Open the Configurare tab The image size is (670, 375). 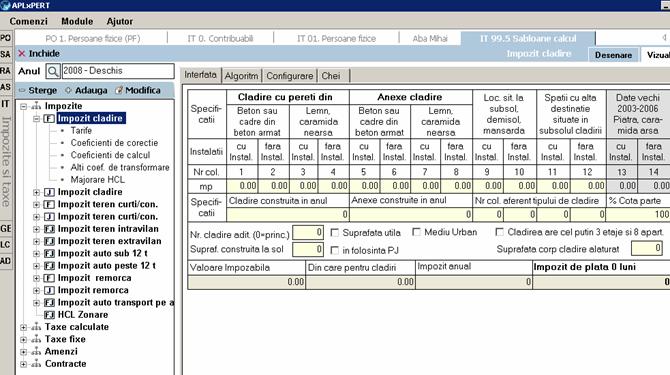tap(290, 76)
